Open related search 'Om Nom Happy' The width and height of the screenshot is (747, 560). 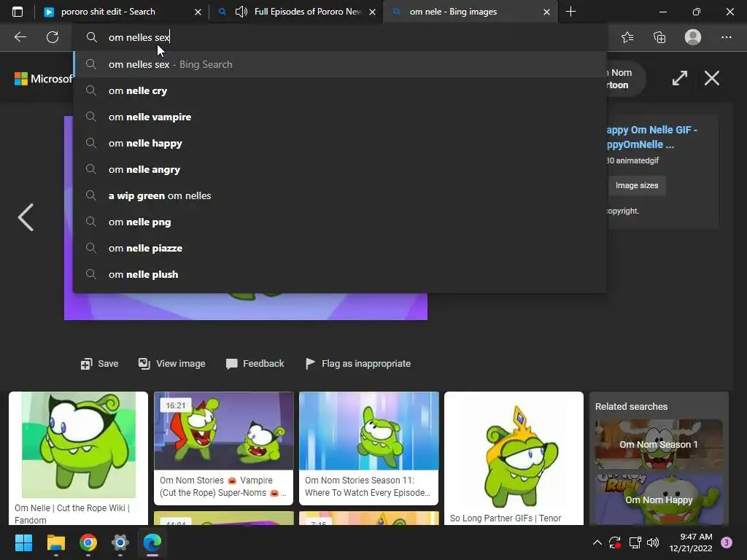(x=659, y=499)
